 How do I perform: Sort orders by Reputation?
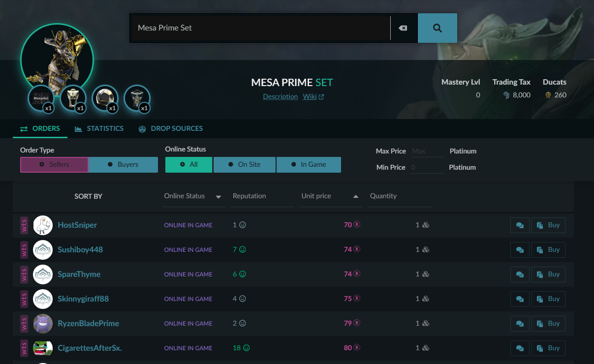point(250,196)
